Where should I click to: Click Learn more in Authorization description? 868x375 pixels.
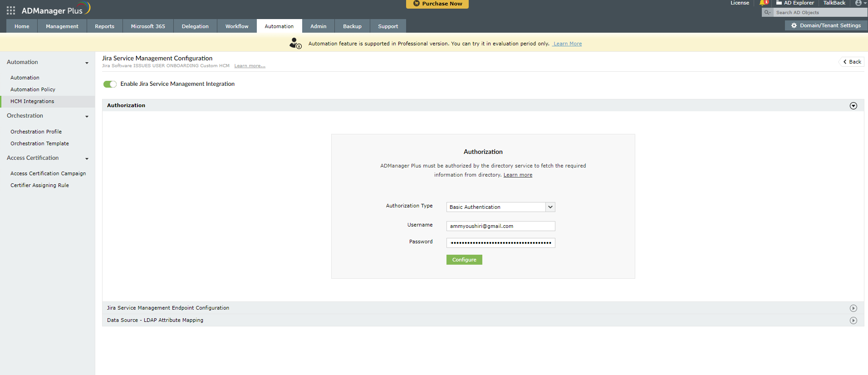click(x=518, y=175)
